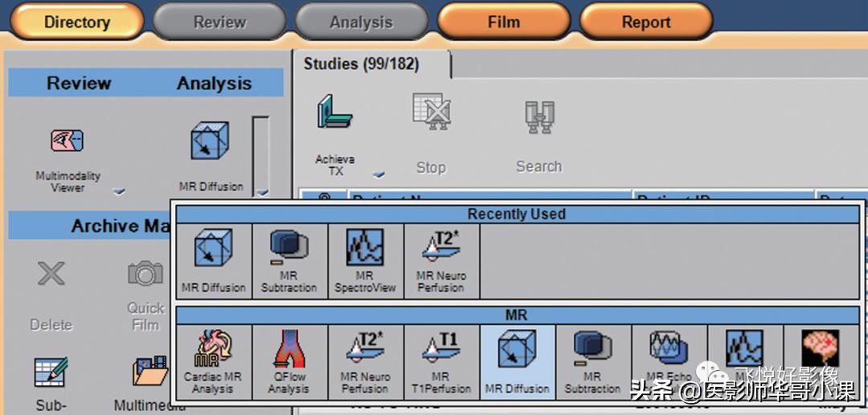Open MR Diffusion in Recently Used
This screenshot has width=868, height=415.
(214, 261)
